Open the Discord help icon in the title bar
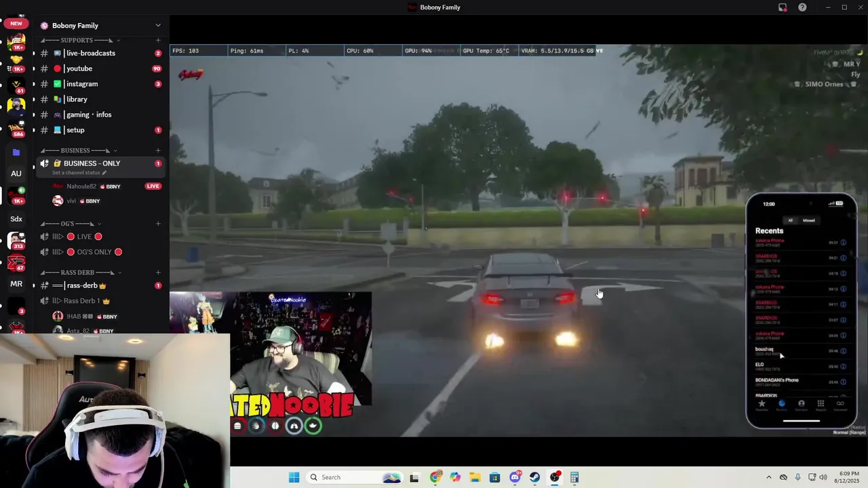This screenshot has height=488, width=868. (802, 7)
